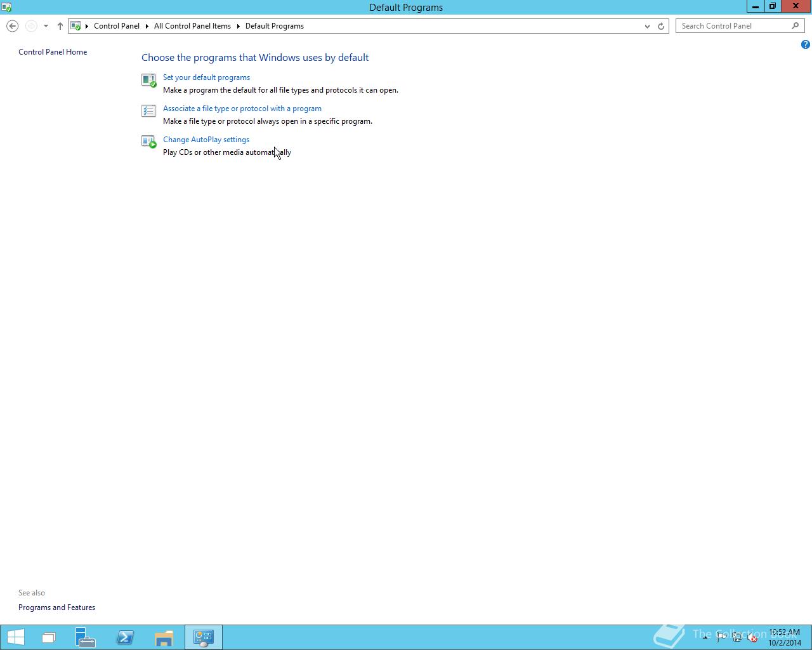Open the recent locations dropdown arrow
This screenshot has height=650, width=812.
point(46,26)
